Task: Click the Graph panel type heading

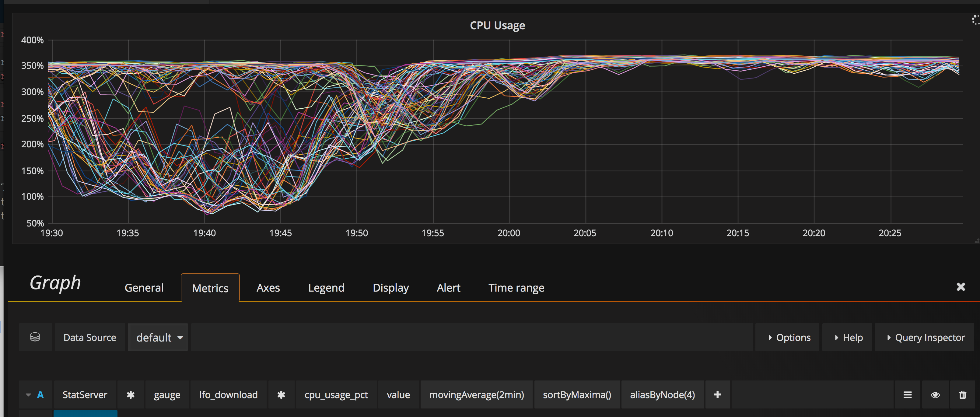Action: pyautogui.click(x=55, y=283)
